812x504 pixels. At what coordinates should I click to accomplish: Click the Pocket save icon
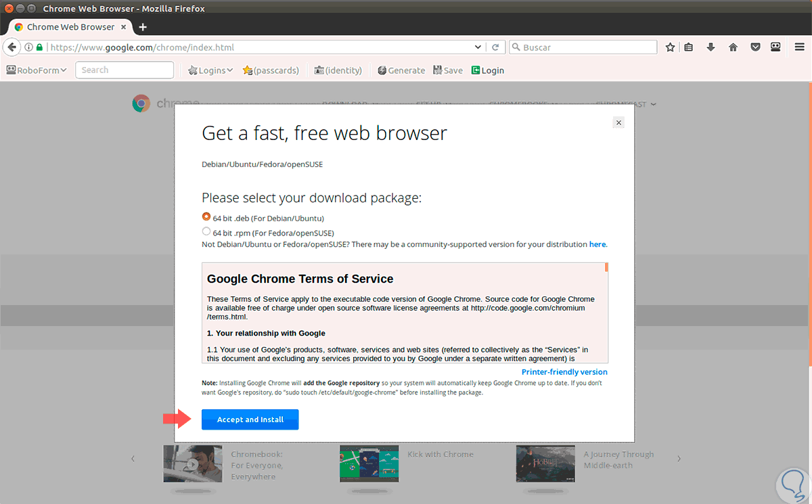755,47
